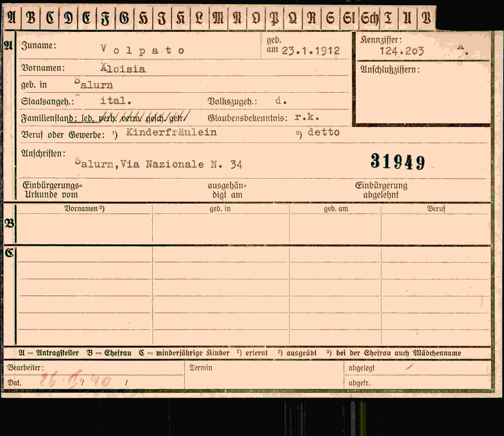This screenshot has width=504, height=436.
Task: Click the "Termin" field
Action: (264, 375)
